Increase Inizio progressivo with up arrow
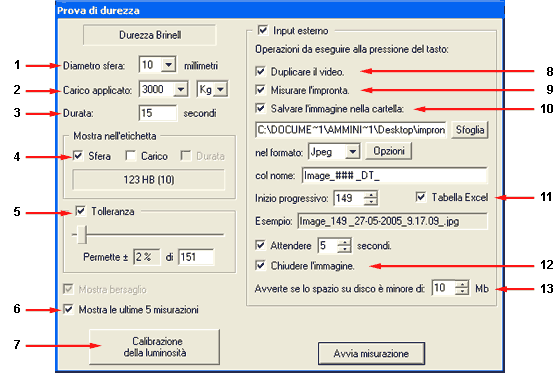Image resolution: width=560 pixels, height=373 pixels. point(371,194)
